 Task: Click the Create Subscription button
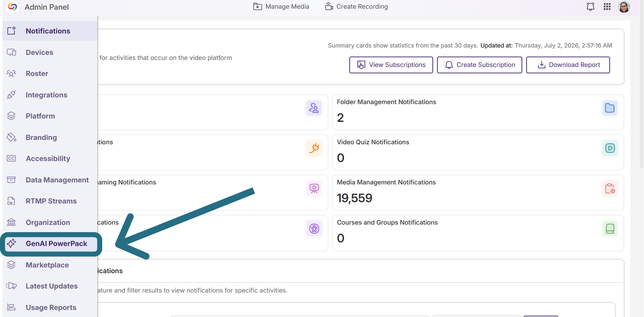click(479, 65)
